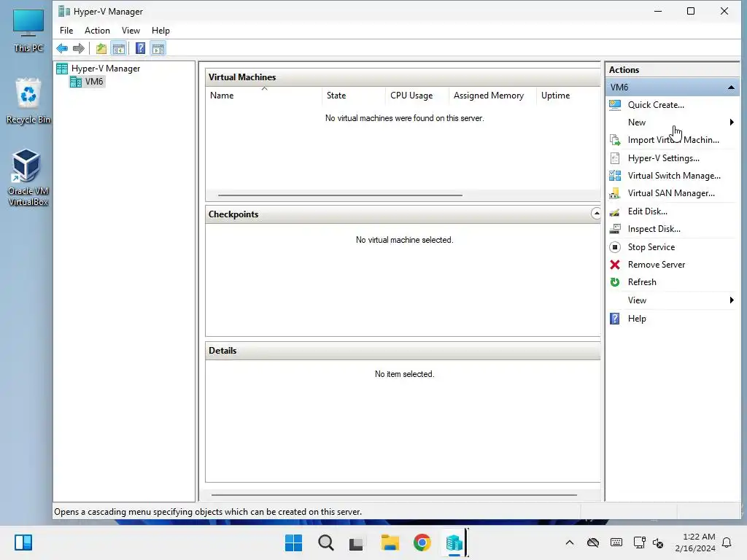This screenshot has height=560, width=747.
Task: Open File Explorer from the taskbar
Action: [390, 542]
